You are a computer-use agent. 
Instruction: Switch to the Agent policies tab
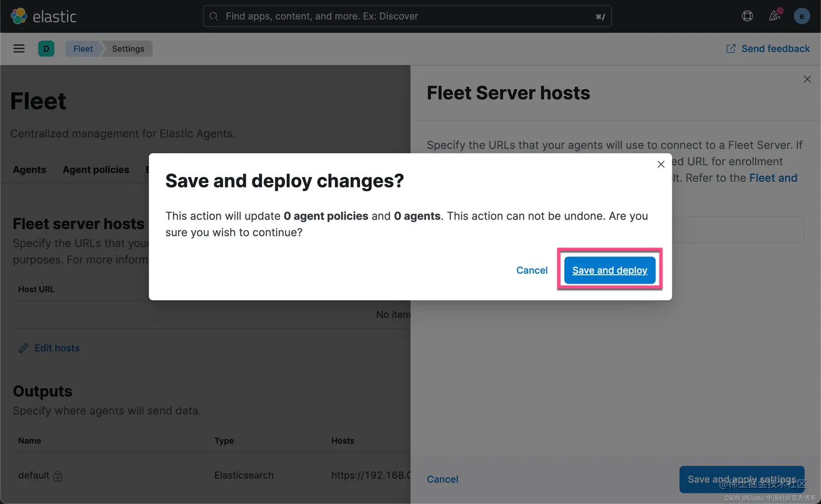point(96,170)
